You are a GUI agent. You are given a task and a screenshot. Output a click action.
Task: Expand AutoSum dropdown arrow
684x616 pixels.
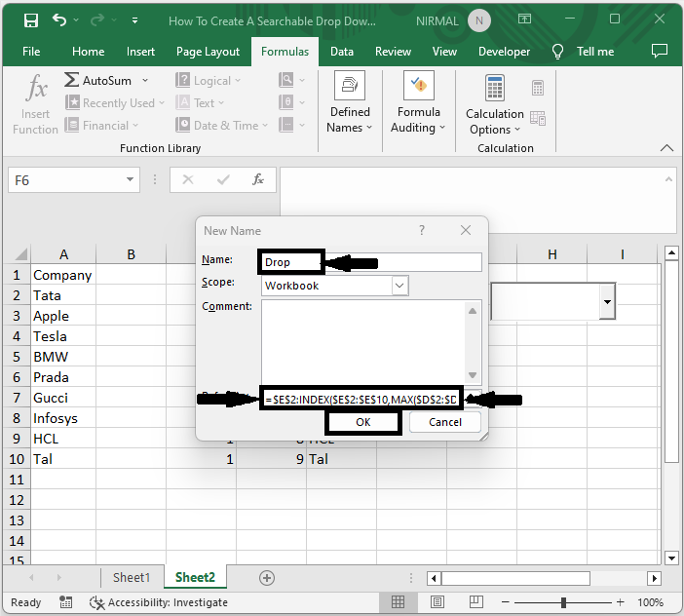pyautogui.click(x=145, y=80)
